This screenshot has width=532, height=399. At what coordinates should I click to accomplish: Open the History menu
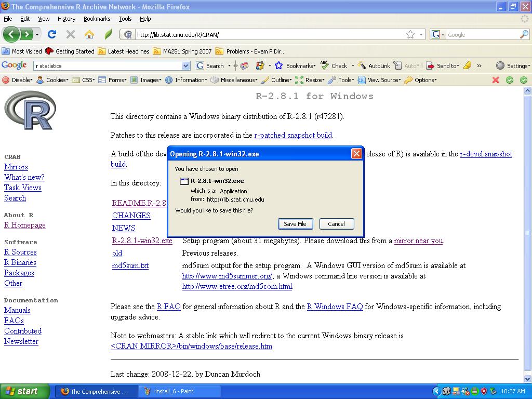point(66,19)
